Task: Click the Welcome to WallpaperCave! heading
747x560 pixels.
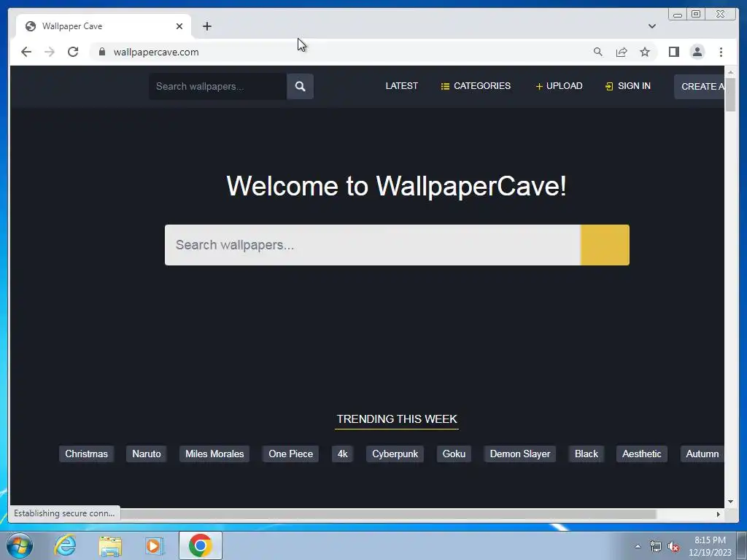Action: [x=396, y=186]
